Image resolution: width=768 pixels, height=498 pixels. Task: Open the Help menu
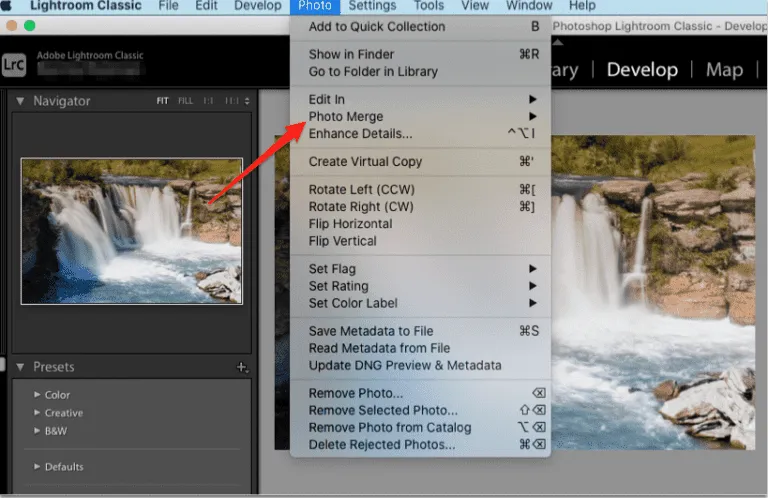point(582,6)
